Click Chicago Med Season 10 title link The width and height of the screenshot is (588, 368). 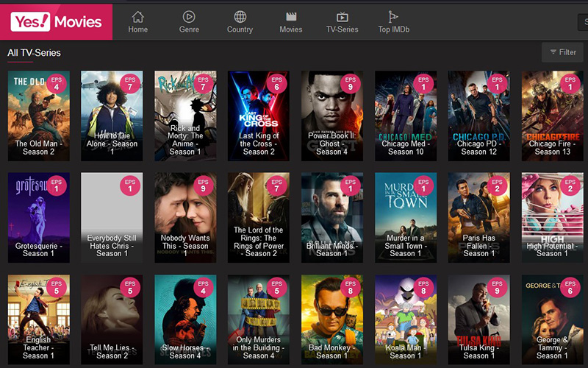(406, 148)
